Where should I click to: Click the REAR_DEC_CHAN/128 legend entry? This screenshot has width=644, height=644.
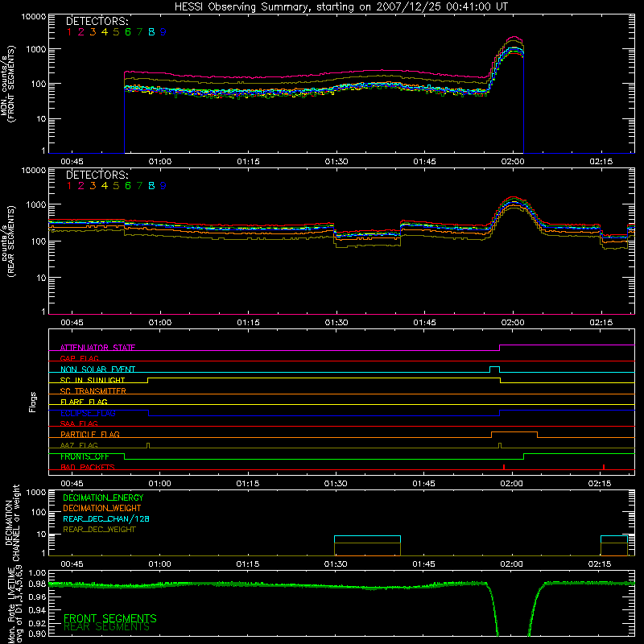pyautogui.click(x=106, y=519)
